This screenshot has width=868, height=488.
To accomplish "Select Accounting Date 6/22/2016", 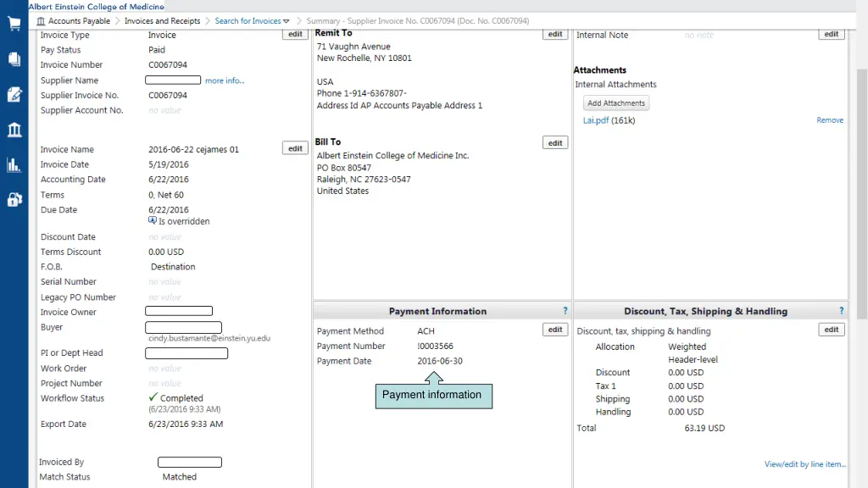I will tap(169, 180).
